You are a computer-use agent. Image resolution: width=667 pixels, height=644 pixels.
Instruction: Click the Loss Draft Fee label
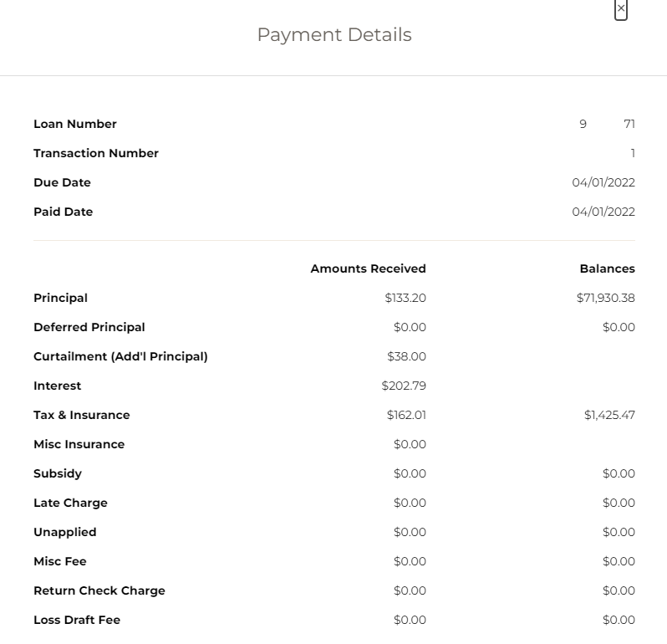pyautogui.click(x=77, y=620)
